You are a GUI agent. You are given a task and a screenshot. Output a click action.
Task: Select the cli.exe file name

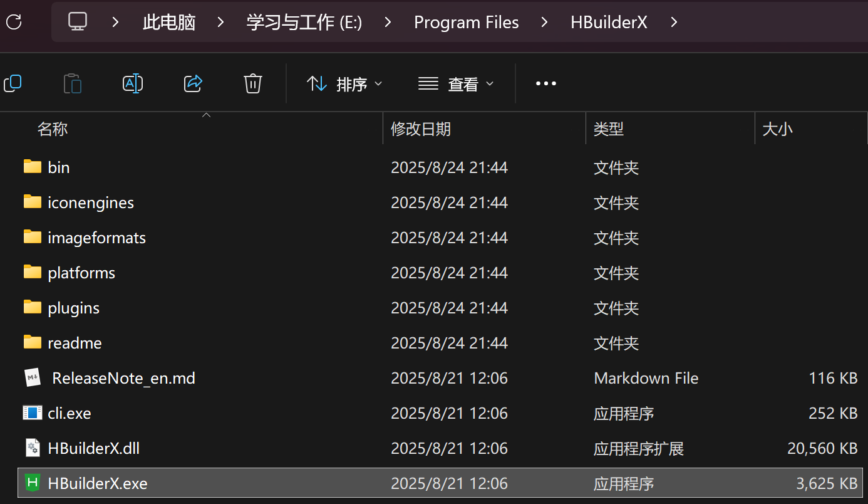click(70, 413)
